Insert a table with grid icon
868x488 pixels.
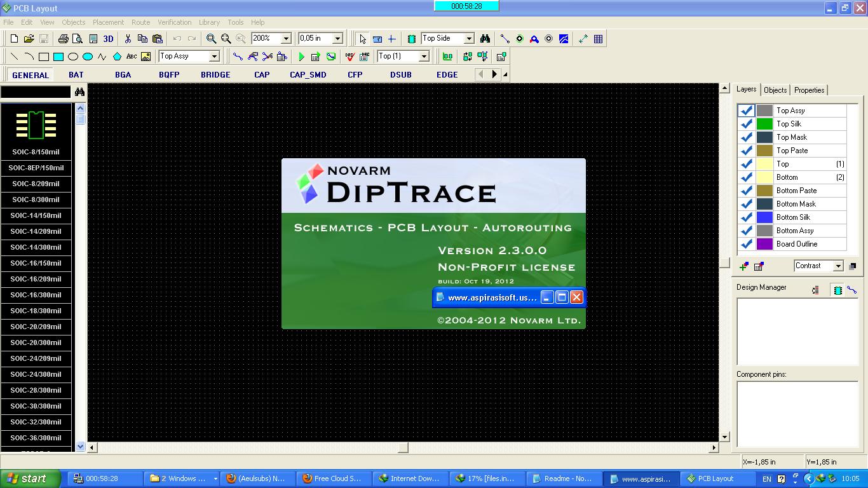tap(598, 39)
